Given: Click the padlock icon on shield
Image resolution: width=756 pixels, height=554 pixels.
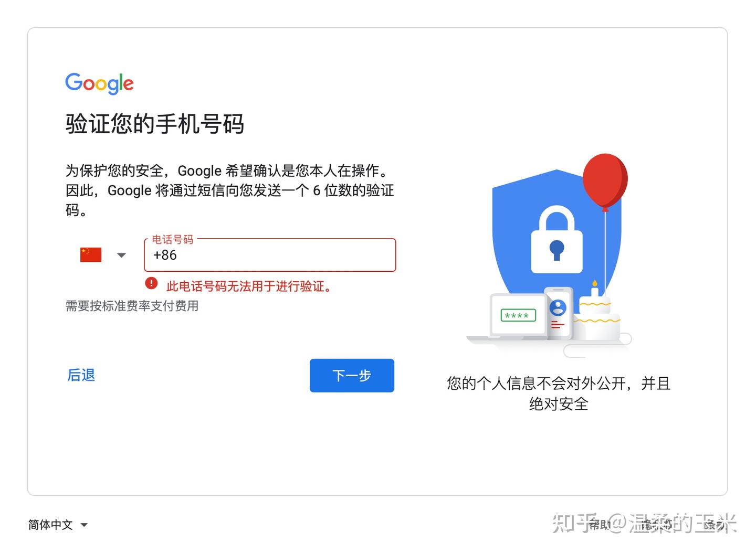Looking at the screenshot, I should click(556, 240).
